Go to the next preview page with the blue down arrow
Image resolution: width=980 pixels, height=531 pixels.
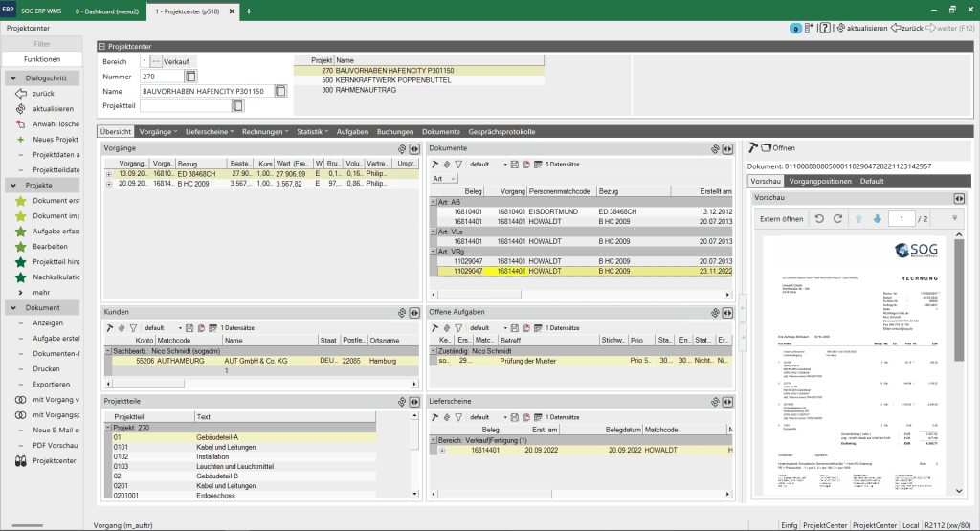[x=878, y=219]
